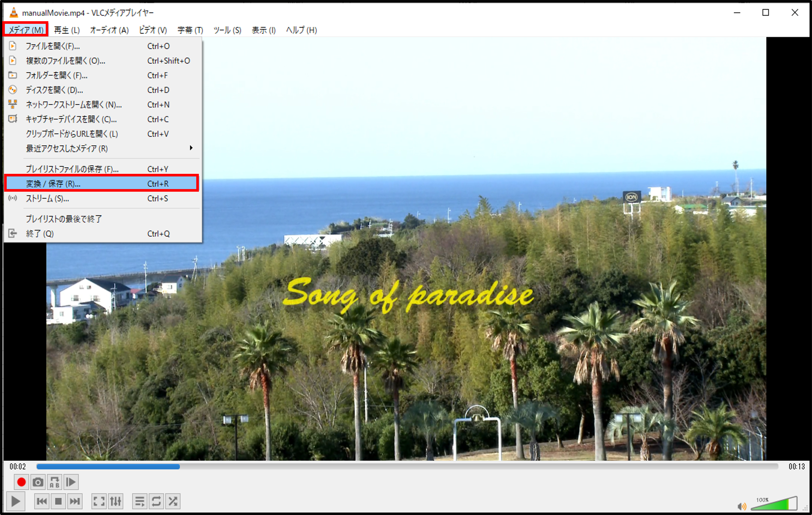Toggle shuffle random playback
The height and width of the screenshot is (515, 812).
(x=173, y=501)
